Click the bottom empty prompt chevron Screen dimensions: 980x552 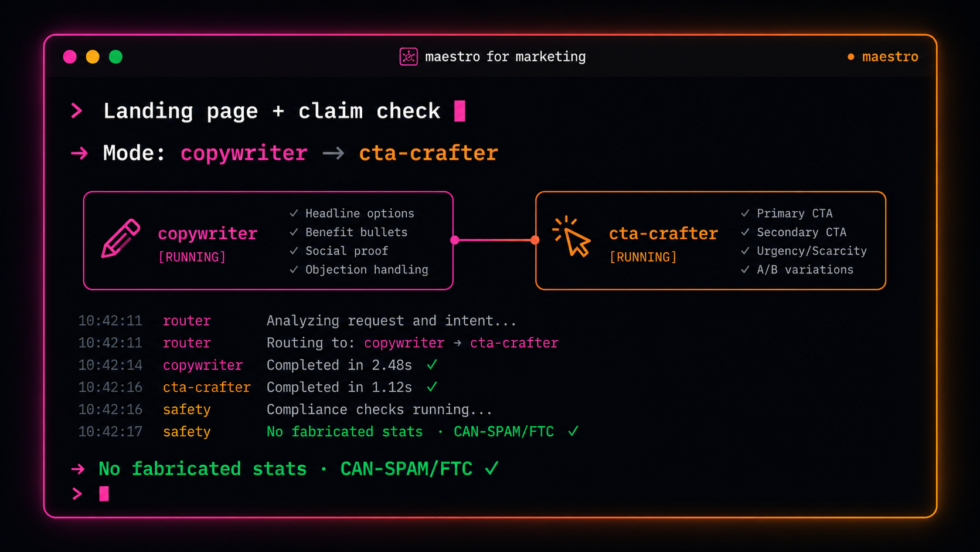(x=77, y=494)
